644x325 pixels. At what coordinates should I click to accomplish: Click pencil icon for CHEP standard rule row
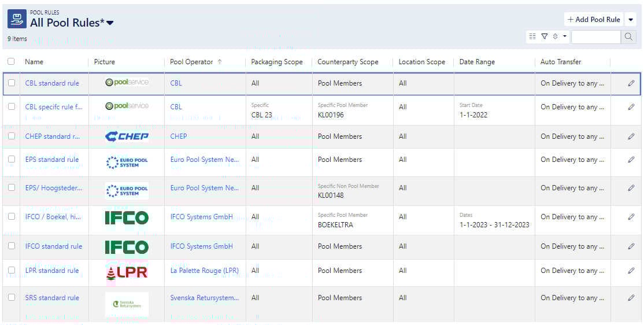tap(631, 136)
